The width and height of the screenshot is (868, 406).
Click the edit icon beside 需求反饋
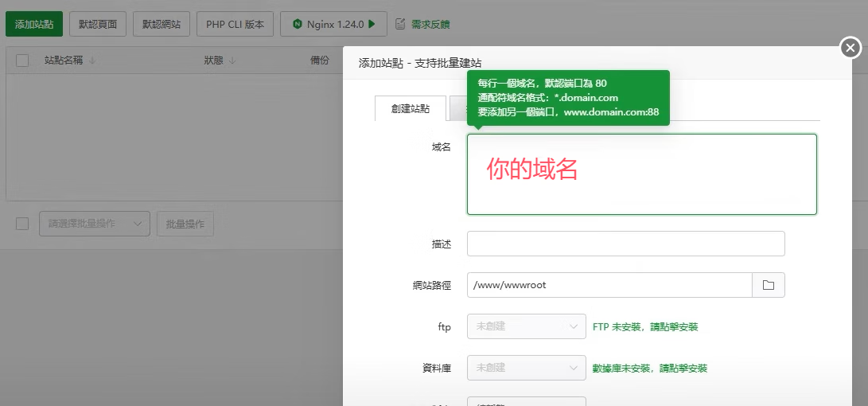(400, 24)
